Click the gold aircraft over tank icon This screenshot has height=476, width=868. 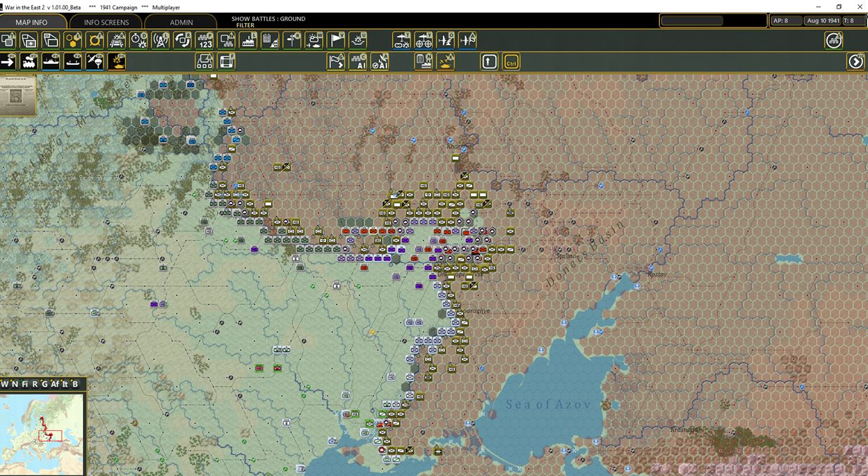point(446,62)
